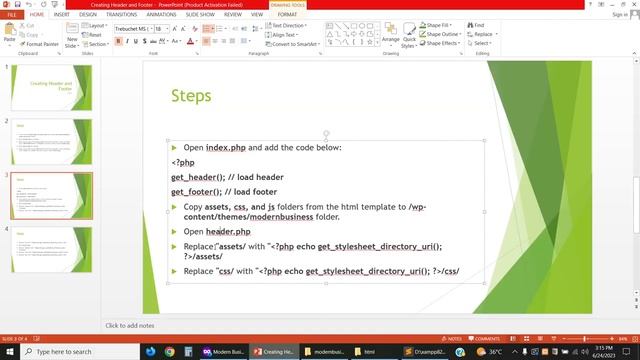Open the Shape Fill dropdown
Screen dimensions: 640x360
tap(436, 25)
